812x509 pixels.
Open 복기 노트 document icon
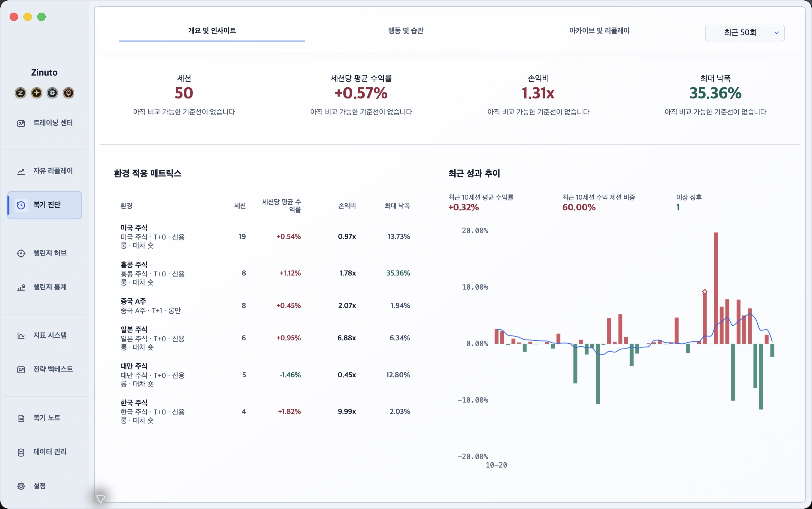[21, 418]
